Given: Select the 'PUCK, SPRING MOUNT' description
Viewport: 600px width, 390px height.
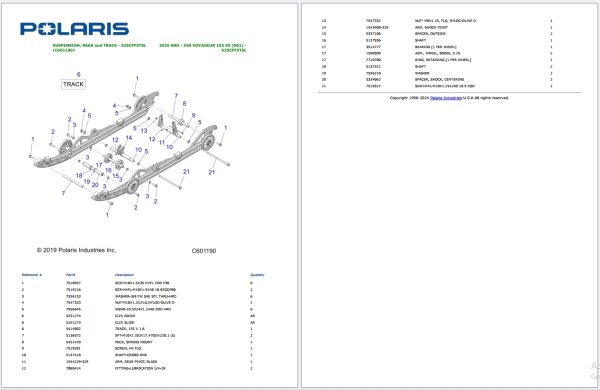Looking at the screenshot, I should (x=134, y=342).
